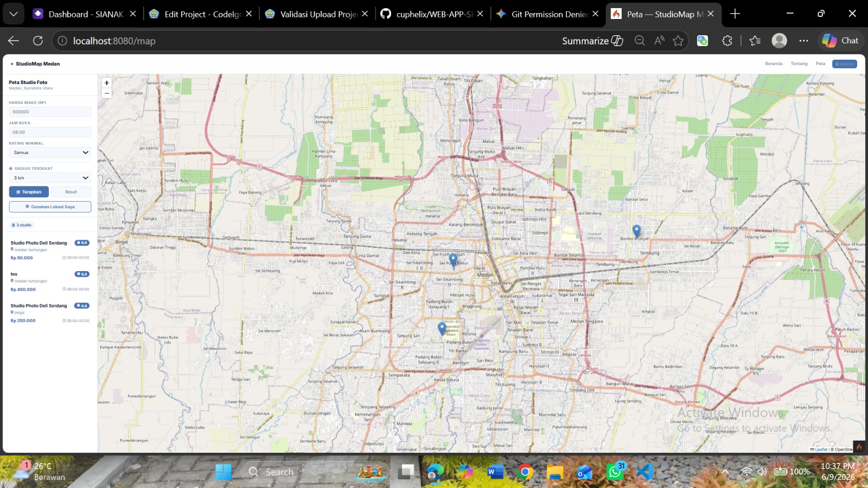Open the Tentang nav link
868x488 pixels.
point(799,64)
